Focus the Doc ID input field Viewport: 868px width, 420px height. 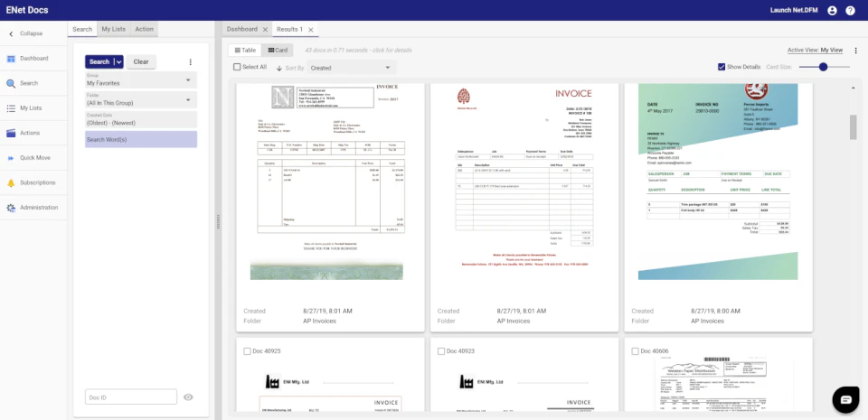pos(131,397)
